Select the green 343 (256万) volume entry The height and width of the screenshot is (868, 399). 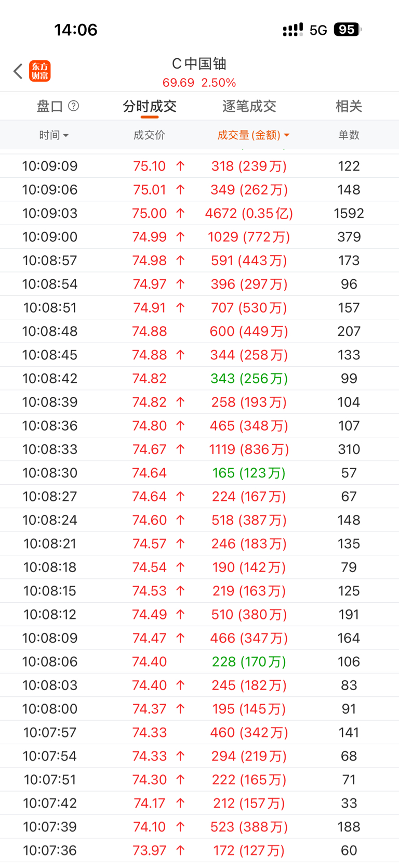pyautogui.click(x=249, y=379)
